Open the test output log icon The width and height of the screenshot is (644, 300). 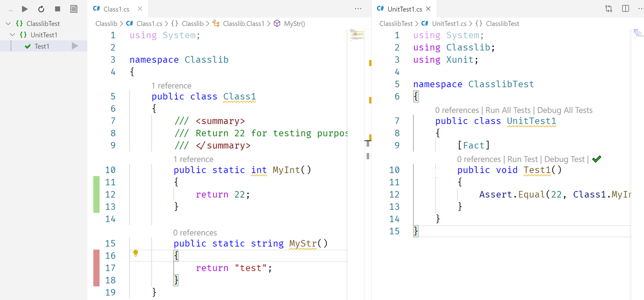(74, 9)
